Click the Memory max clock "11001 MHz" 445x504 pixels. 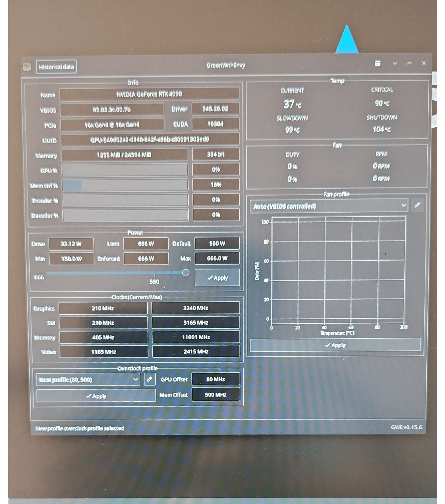point(196,337)
